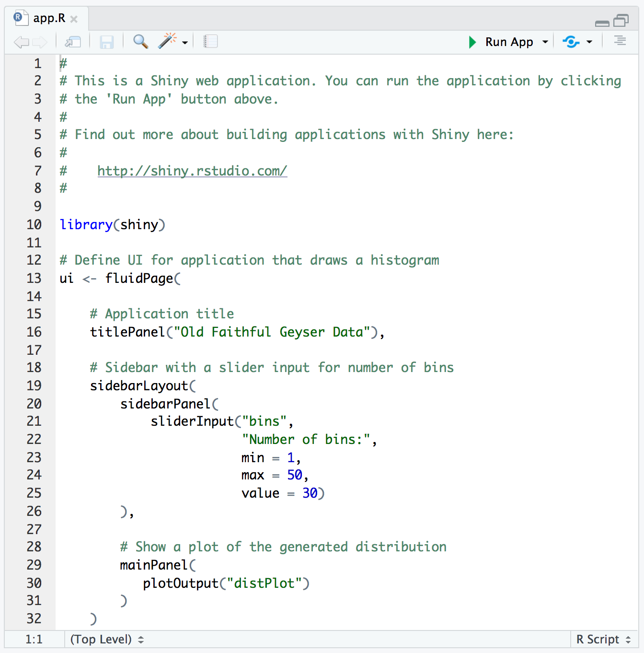This screenshot has height=653, width=644.
Task: Open Run App options dropdown arrow
Action: point(545,42)
